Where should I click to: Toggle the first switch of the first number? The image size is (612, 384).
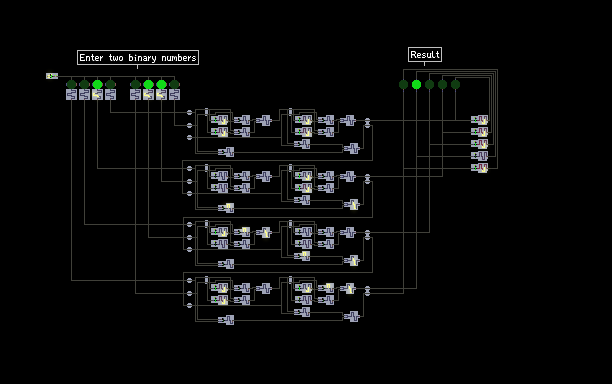[x=71, y=94]
